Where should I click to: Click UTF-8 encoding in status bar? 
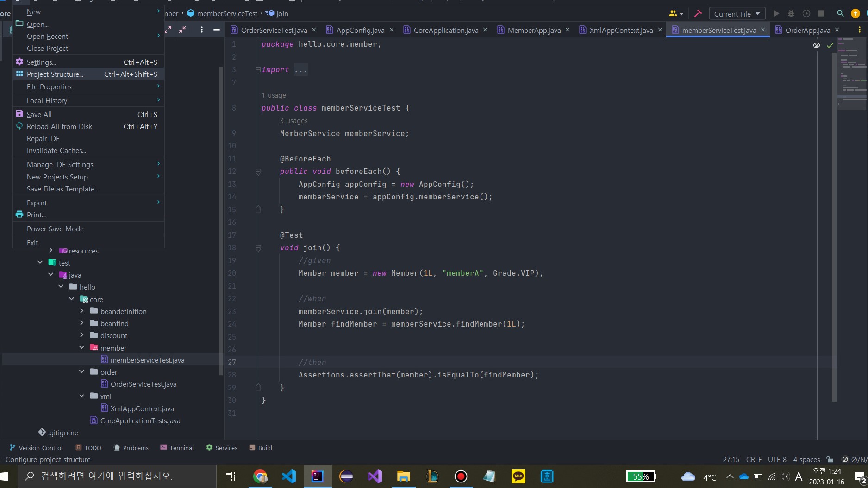click(x=777, y=459)
